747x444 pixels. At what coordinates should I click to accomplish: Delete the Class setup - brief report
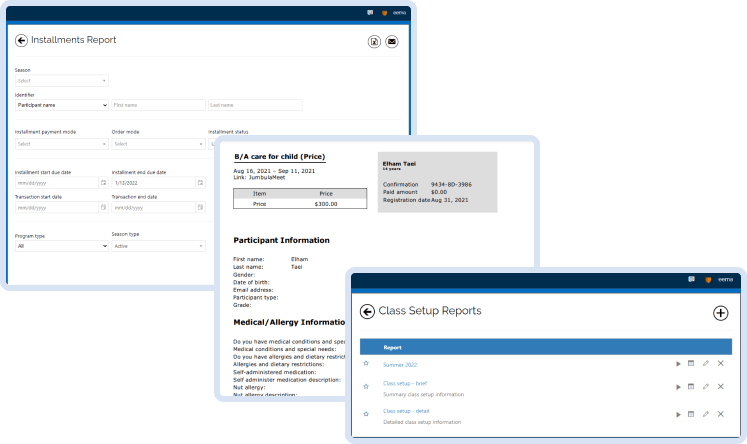720,386
